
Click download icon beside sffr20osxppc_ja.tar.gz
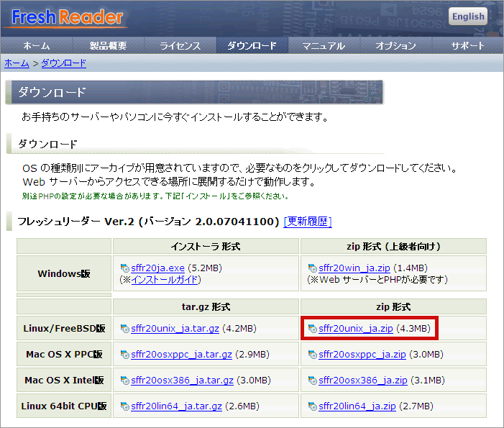pyautogui.click(x=124, y=355)
